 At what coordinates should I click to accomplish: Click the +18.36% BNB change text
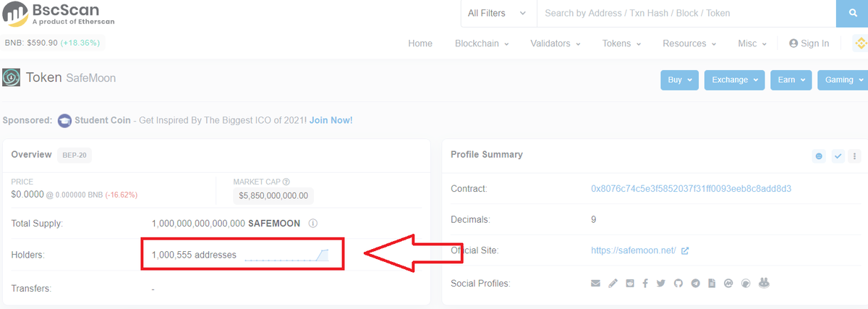click(80, 43)
